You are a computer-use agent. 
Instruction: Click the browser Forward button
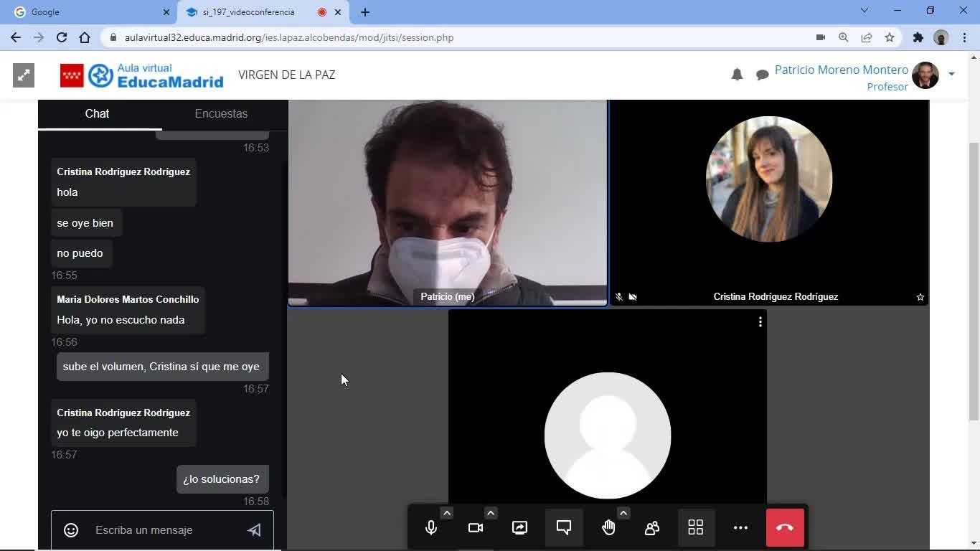coord(39,37)
